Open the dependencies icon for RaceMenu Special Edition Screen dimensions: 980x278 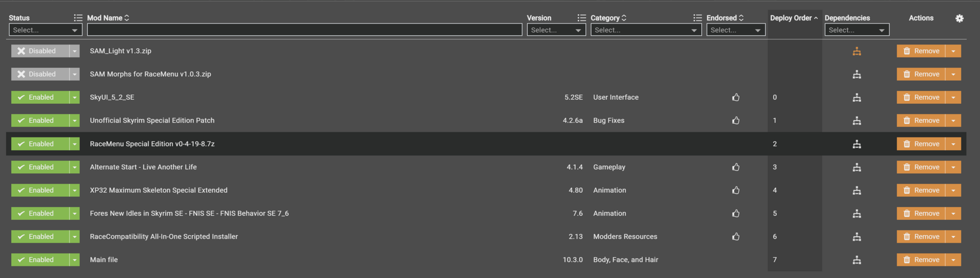(x=856, y=144)
